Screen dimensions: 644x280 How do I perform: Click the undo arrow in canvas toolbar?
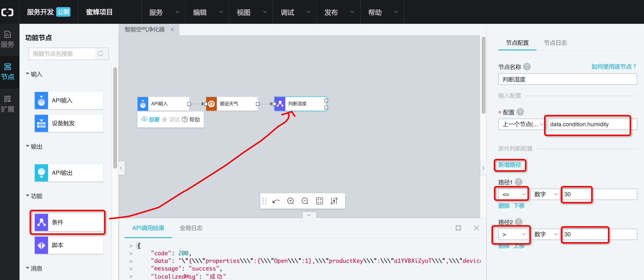276,201
